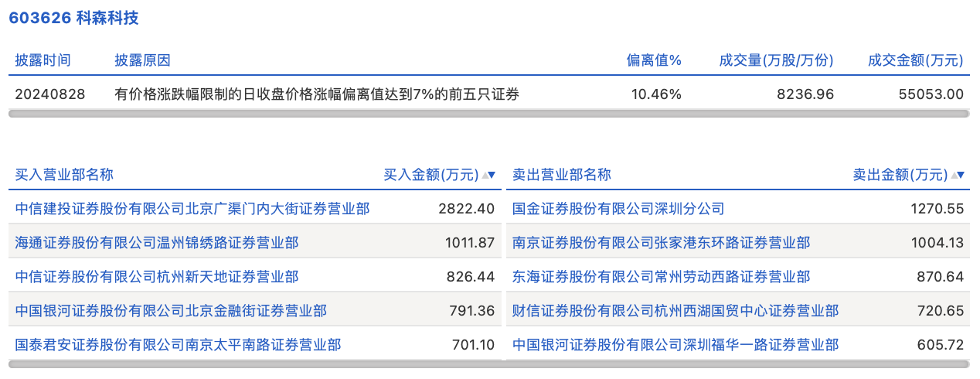The width and height of the screenshot is (980, 379).
Task: Click 中国银河证券北京金融街证券营业部 link
Action: pos(171,311)
